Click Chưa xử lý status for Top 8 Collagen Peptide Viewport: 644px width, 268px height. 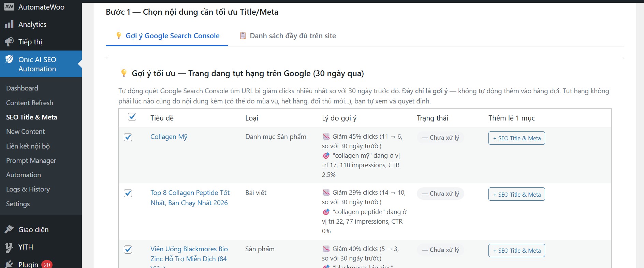440,194
